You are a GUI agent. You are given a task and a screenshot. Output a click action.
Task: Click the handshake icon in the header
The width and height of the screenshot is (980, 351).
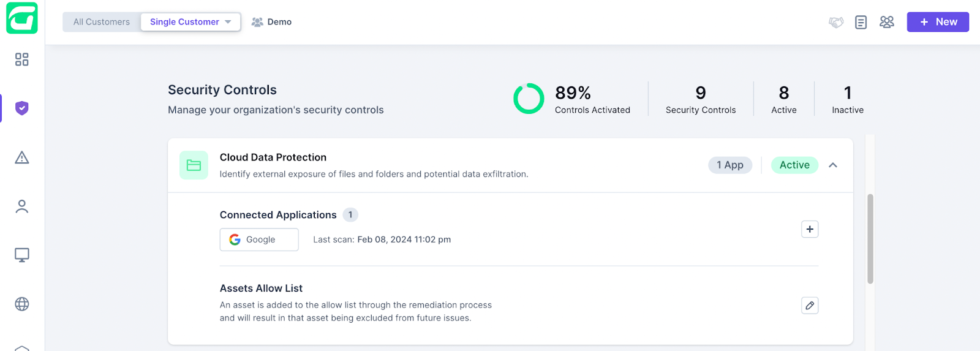click(x=836, y=22)
